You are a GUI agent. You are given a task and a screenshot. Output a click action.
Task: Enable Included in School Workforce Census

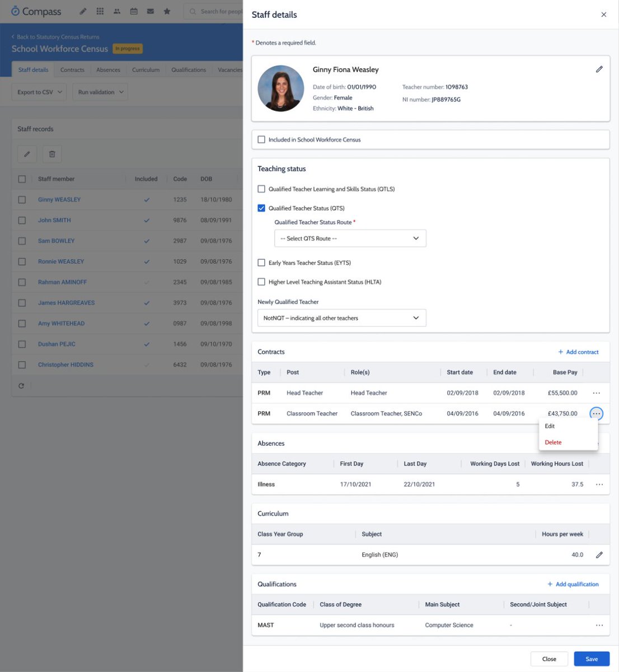[x=261, y=139]
